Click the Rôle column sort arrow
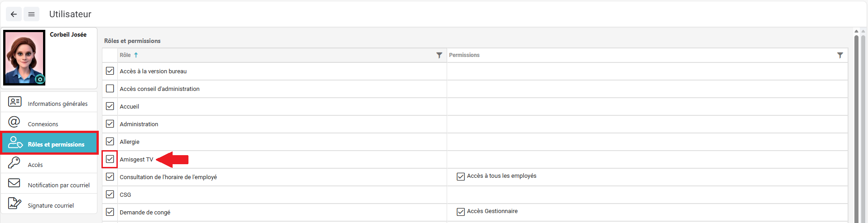 coord(136,55)
